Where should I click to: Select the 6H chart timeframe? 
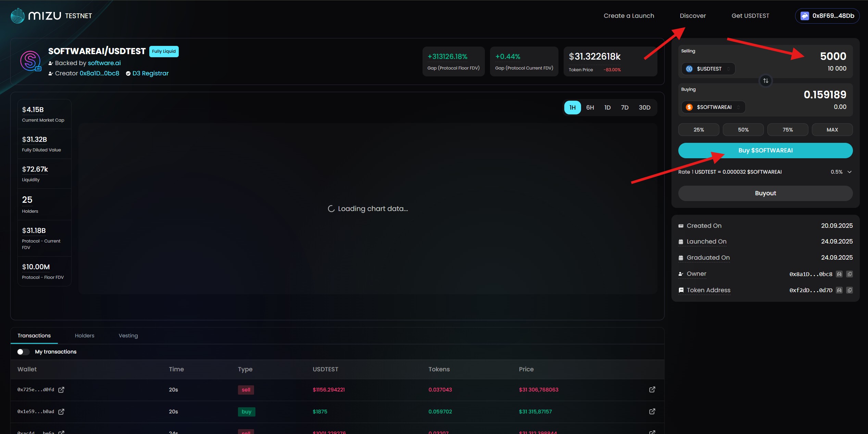click(x=590, y=108)
